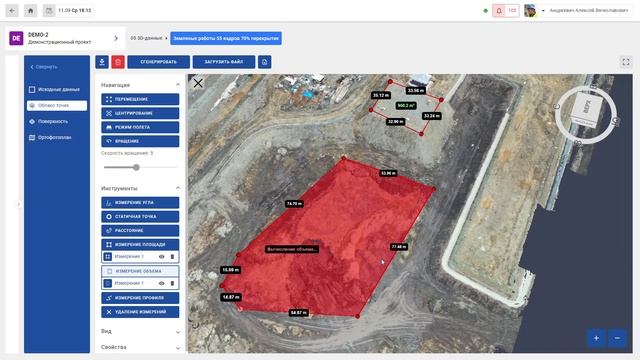Toggle visibility of the area Измерение 1
Viewport: 640px width, 360px height.
[162, 257]
